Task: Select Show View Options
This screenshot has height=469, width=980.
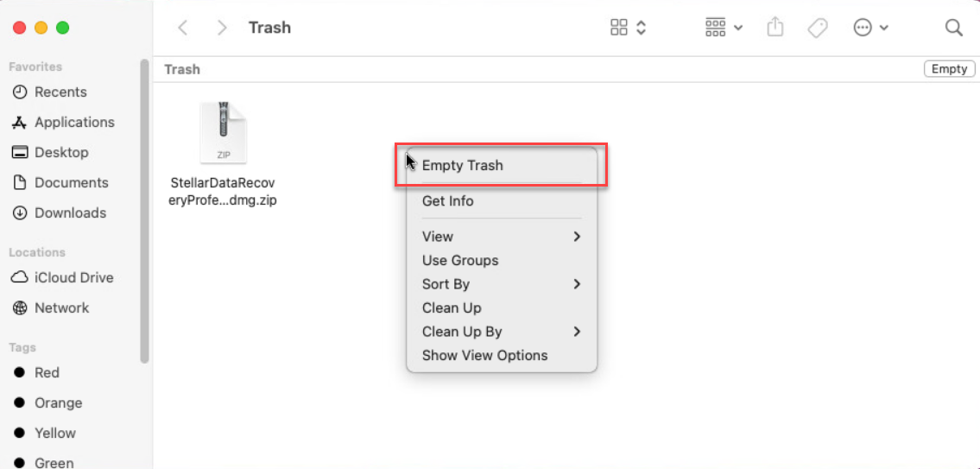Action: click(484, 356)
